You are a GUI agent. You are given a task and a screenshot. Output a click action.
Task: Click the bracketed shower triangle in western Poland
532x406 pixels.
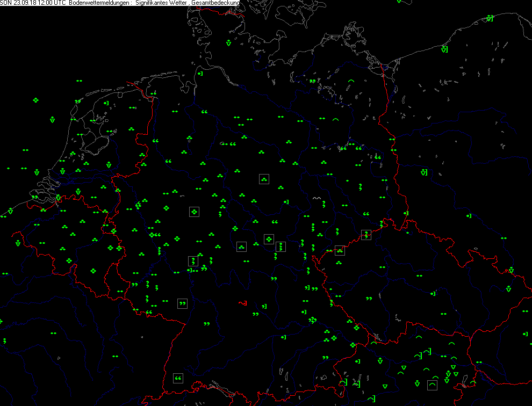[x=424, y=173]
